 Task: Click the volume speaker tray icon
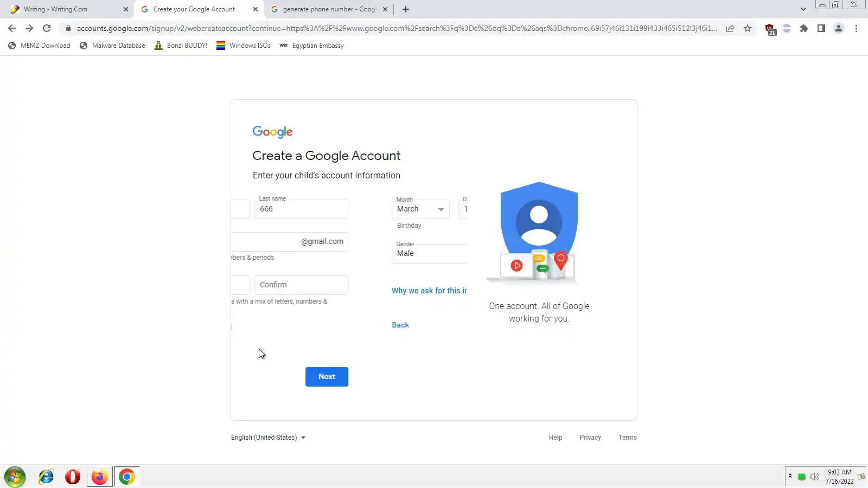pos(814,477)
